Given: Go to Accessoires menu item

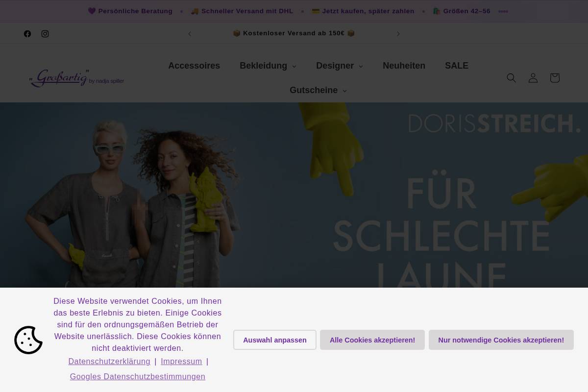Looking at the screenshot, I should 194,66.
